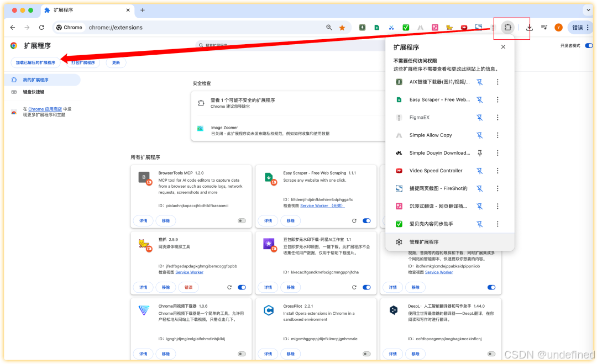Reload the 猫抓 extension card

(x=229, y=287)
